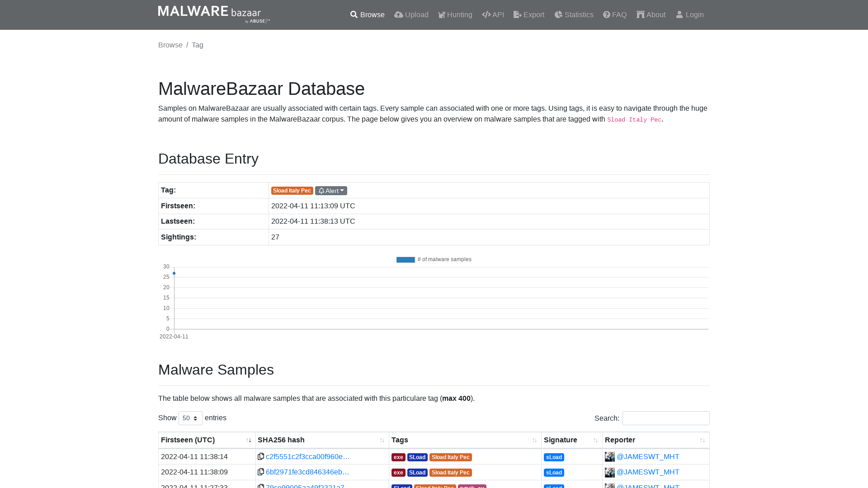This screenshot has width=868, height=488.
Task: Open sample c2f5551c2f3cca00f960e… link
Action: pos(308,456)
